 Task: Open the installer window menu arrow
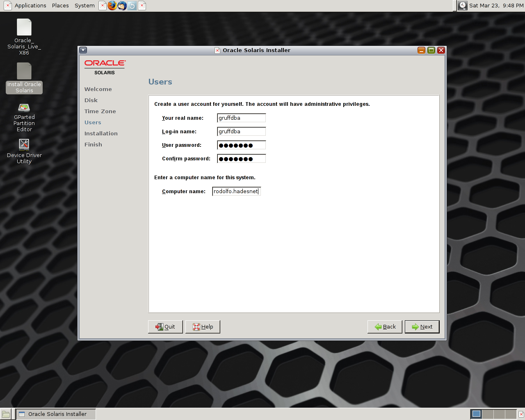click(x=83, y=50)
